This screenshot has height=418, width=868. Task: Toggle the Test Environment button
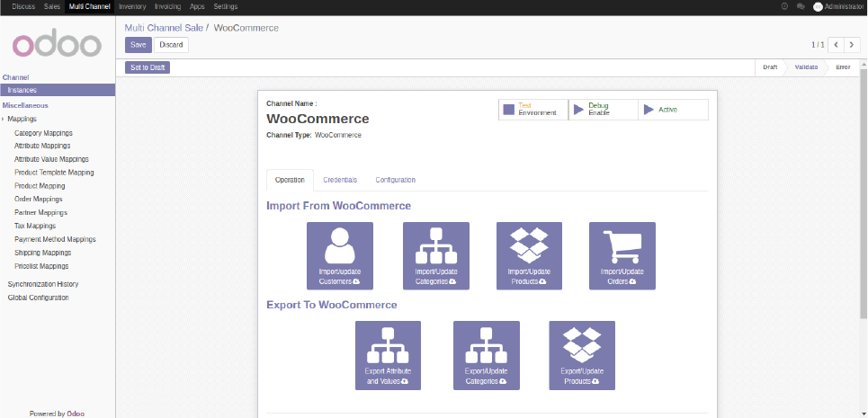[533, 110]
